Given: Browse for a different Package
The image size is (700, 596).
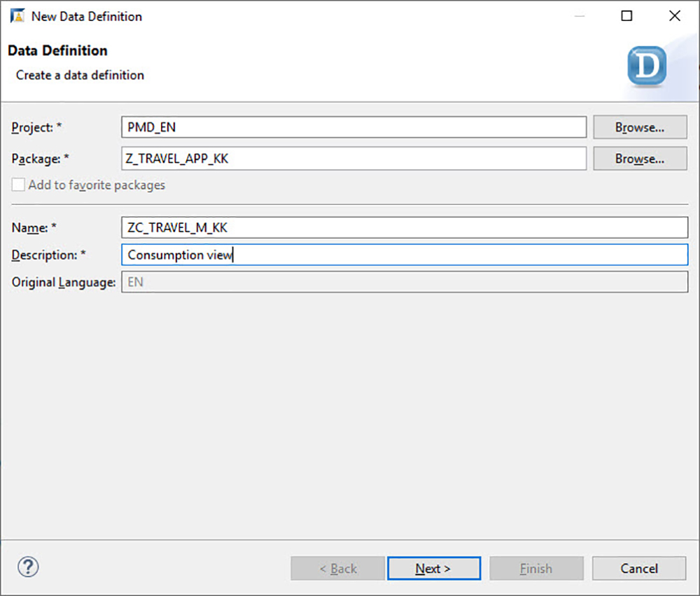Looking at the screenshot, I should click(x=639, y=159).
